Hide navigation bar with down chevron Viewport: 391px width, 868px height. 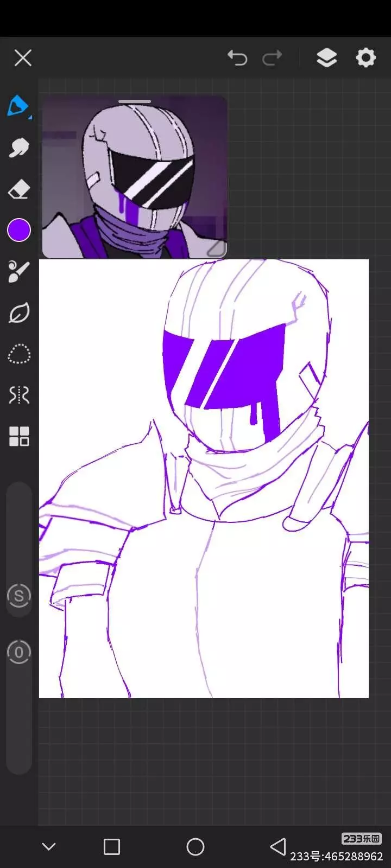[49, 846]
